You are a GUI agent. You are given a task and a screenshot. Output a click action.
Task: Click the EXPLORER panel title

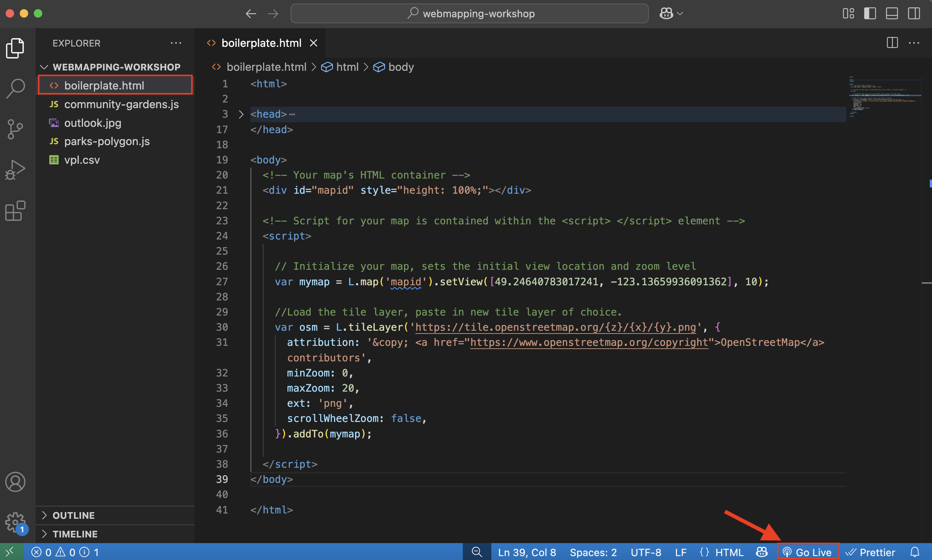click(x=76, y=43)
